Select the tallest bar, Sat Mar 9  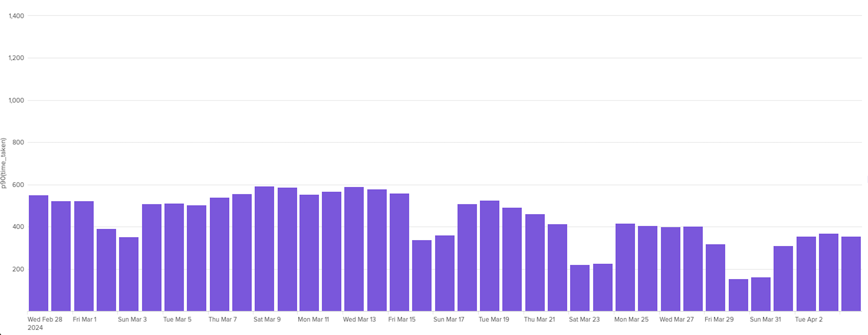264,248
